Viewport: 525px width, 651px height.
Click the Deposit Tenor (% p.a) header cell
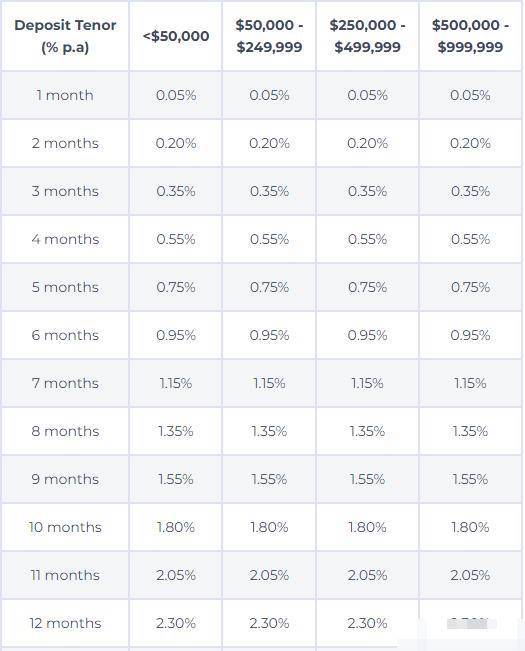pos(65,36)
